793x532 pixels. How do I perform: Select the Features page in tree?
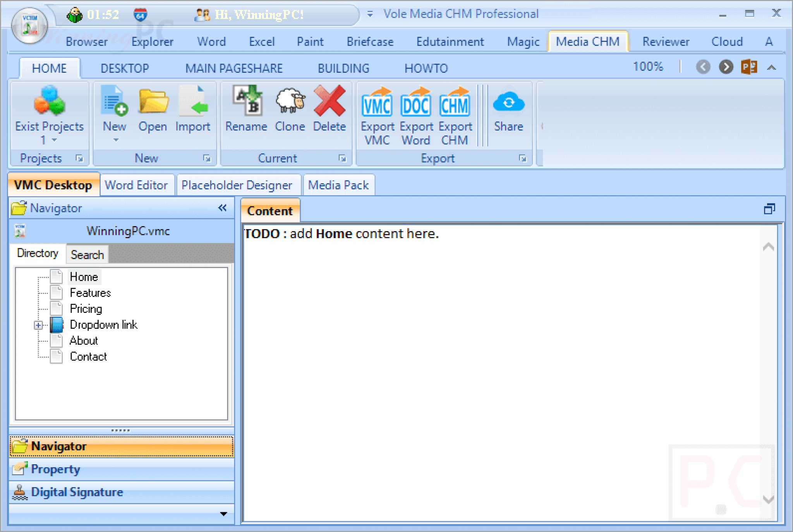(90, 293)
